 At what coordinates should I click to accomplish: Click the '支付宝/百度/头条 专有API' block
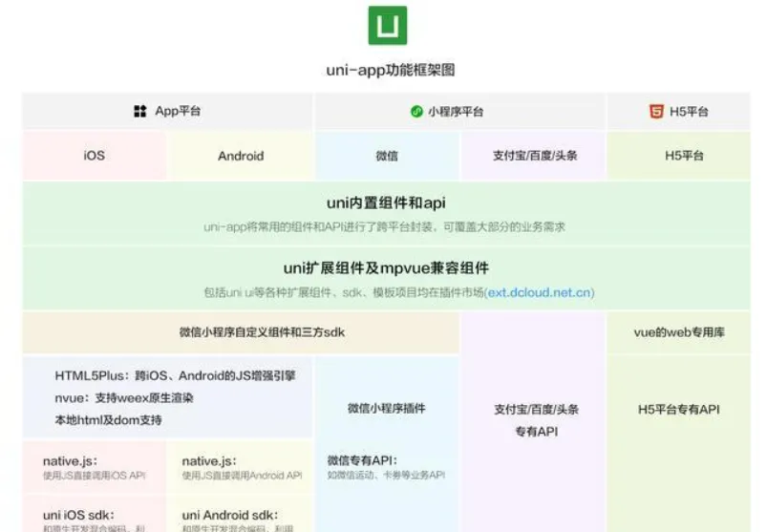(536, 420)
